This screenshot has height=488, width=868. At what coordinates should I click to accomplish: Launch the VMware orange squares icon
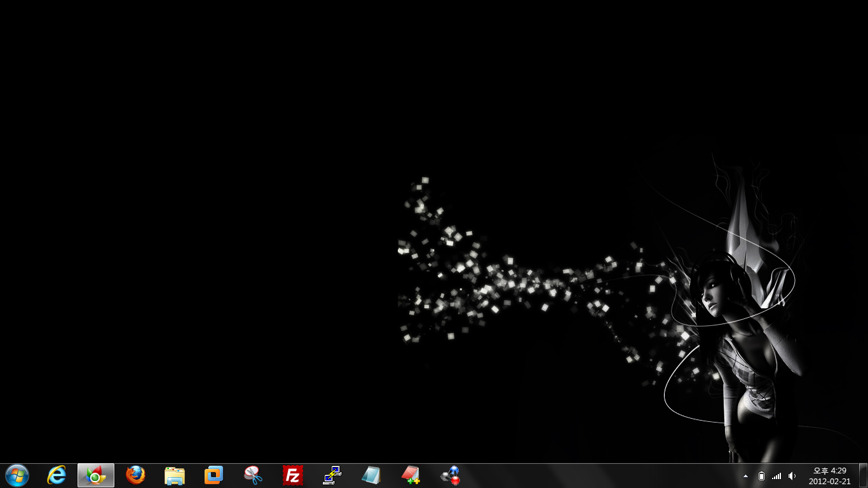(214, 475)
